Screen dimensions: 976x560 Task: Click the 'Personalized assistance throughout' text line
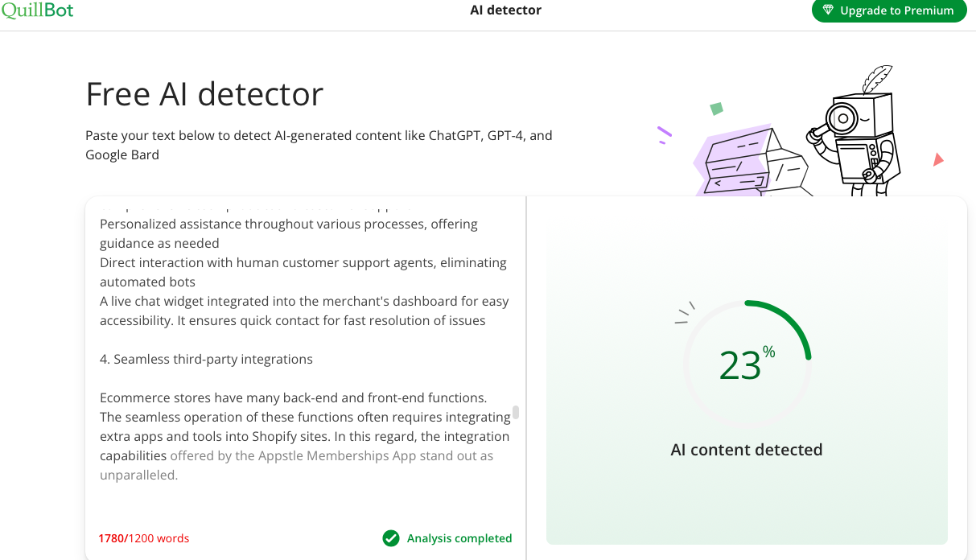(288, 224)
